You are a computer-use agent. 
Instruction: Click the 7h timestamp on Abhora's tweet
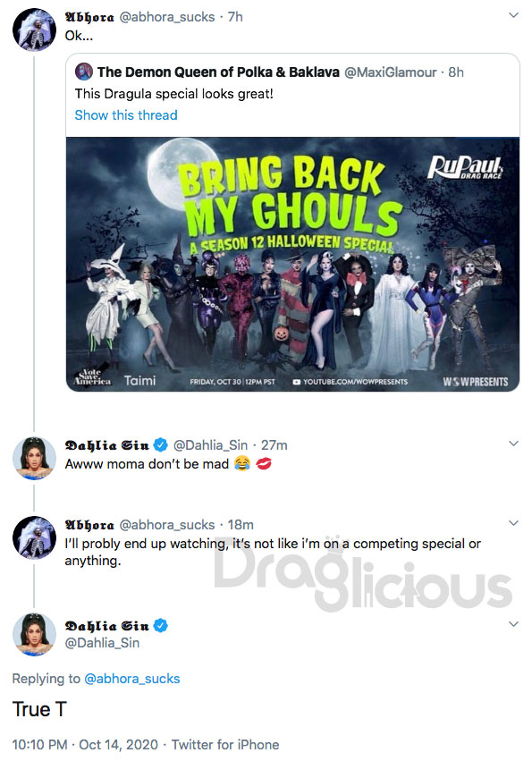235,17
